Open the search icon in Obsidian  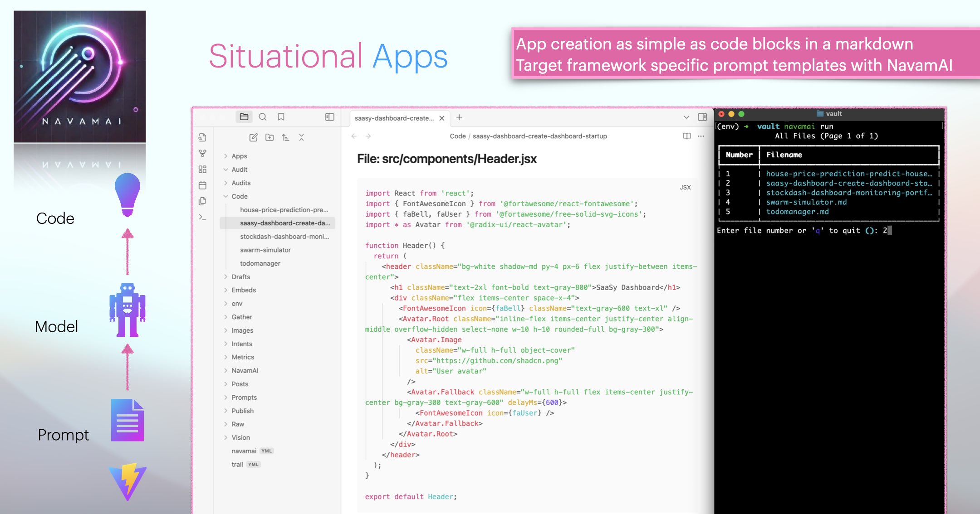pos(263,117)
